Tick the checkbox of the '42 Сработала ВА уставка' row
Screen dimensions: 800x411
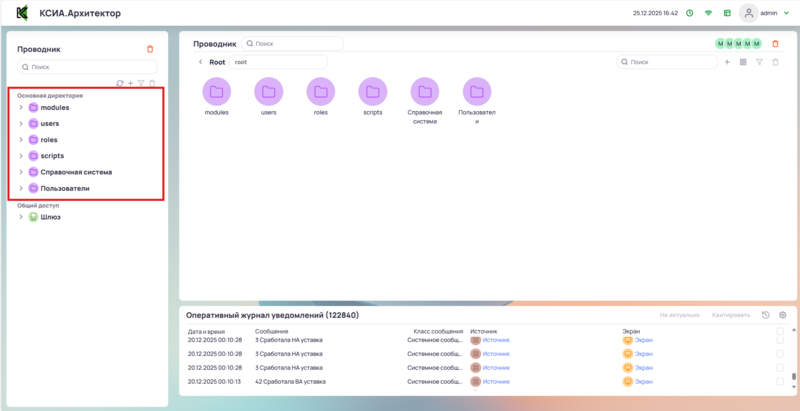tap(780, 381)
